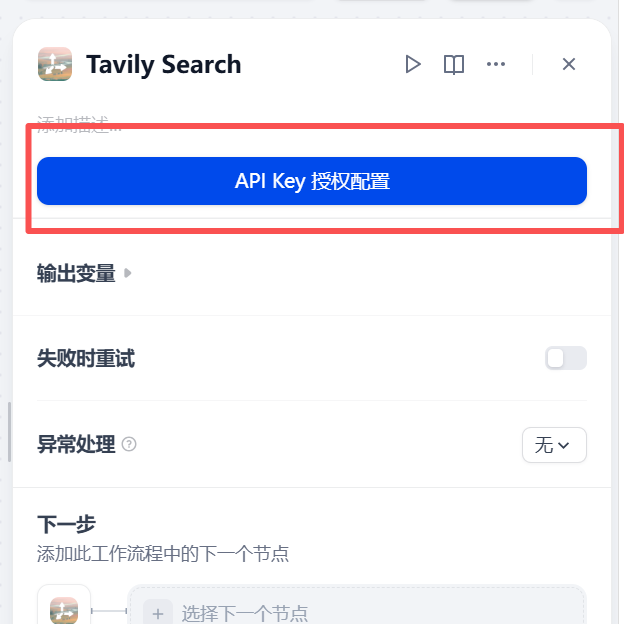The image size is (624, 624).
Task: Open the help docs book icon
Action: tap(454, 64)
